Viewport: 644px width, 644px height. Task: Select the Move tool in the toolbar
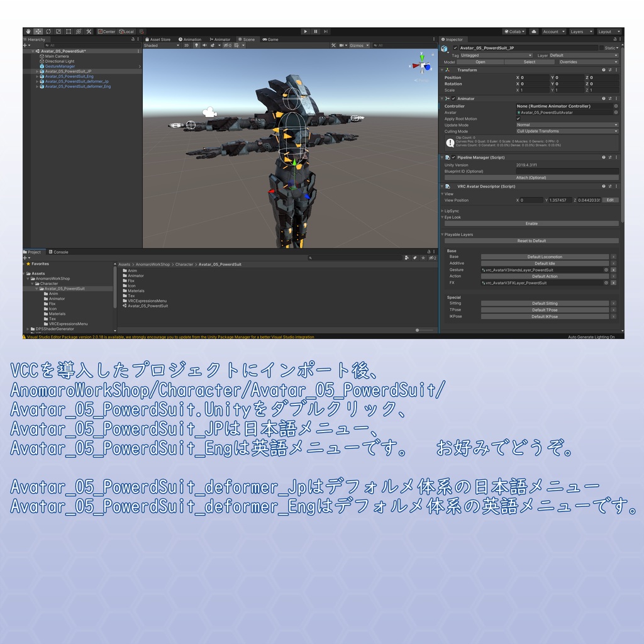(38, 31)
